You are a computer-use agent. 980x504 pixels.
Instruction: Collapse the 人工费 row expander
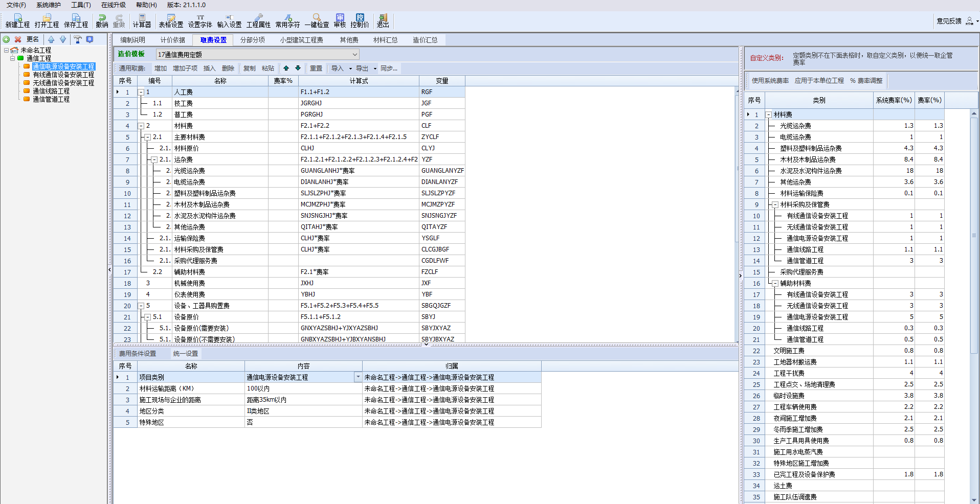141,93
